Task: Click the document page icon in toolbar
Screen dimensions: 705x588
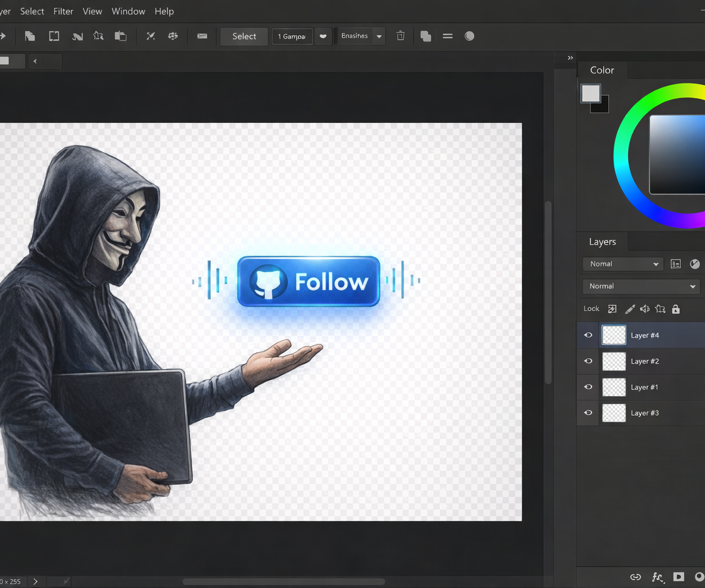Action: 30,36
